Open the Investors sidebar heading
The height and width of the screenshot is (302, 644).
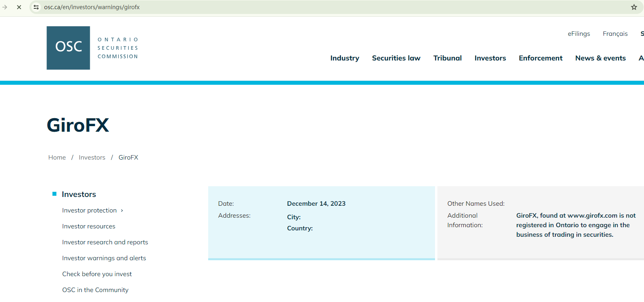click(79, 194)
